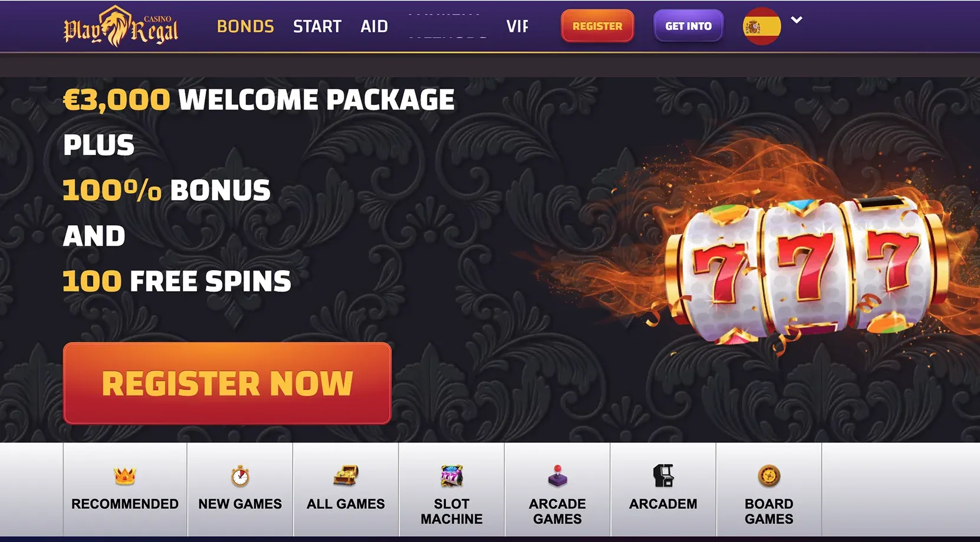Image resolution: width=980 pixels, height=542 pixels.
Task: Click the Arcadem cabinet icon
Action: pos(663,475)
